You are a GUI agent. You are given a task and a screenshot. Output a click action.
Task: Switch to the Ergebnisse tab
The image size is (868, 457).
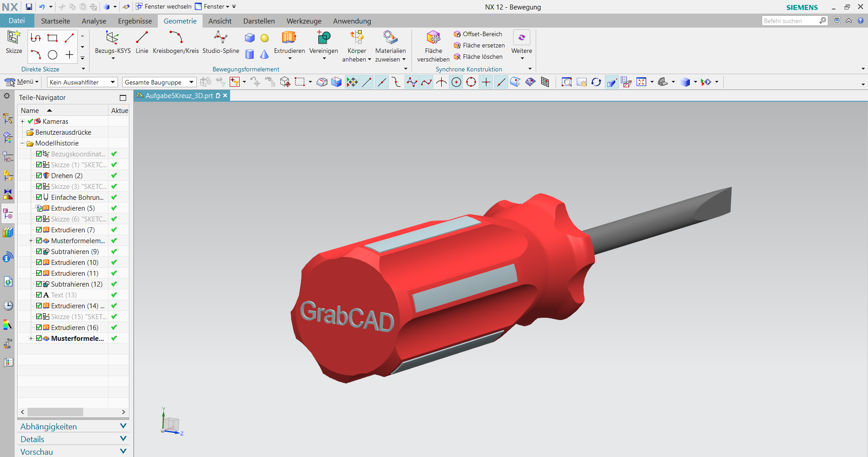coord(135,21)
